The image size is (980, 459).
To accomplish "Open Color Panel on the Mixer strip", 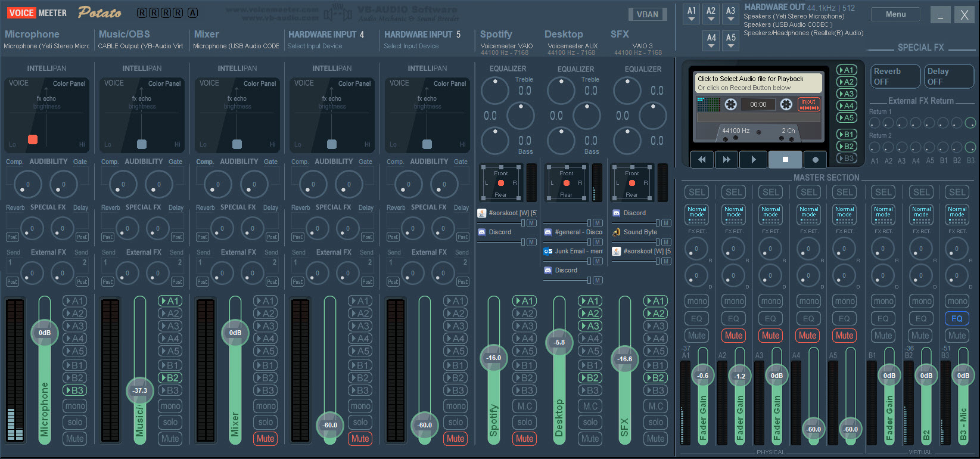I will pyautogui.click(x=260, y=83).
